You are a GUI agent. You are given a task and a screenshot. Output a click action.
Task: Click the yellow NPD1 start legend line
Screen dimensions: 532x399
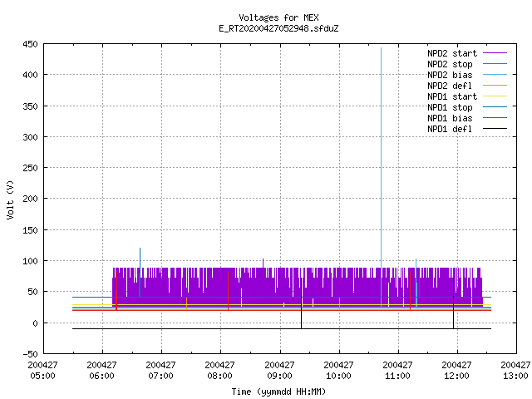click(x=495, y=96)
